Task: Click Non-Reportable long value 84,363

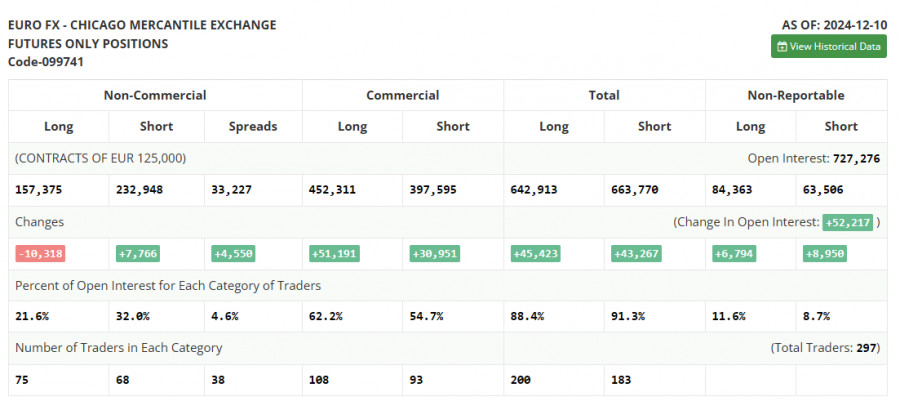Action: 732,190
